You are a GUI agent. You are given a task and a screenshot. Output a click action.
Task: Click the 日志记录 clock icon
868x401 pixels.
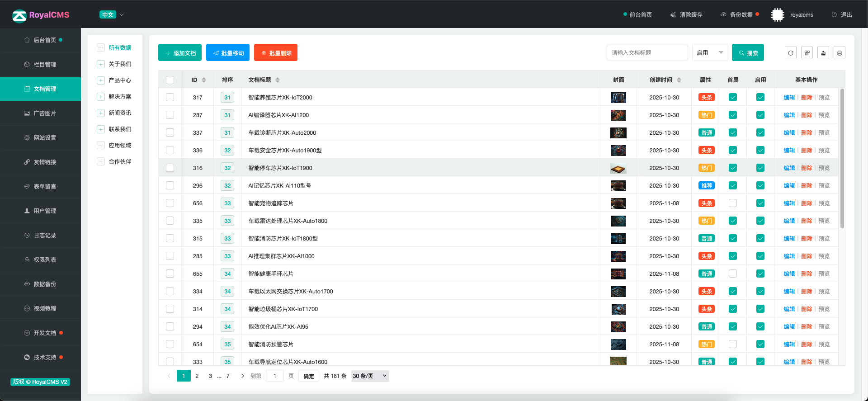(27, 235)
